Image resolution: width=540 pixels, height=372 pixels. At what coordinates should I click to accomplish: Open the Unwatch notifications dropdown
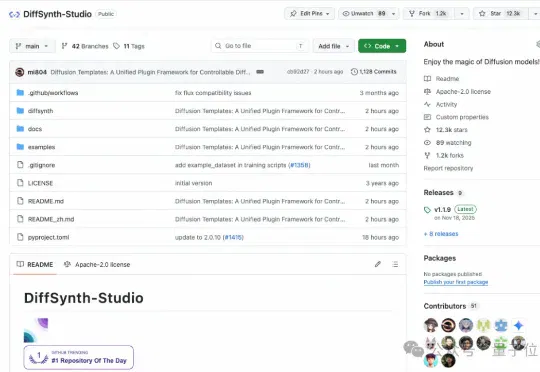(369, 13)
